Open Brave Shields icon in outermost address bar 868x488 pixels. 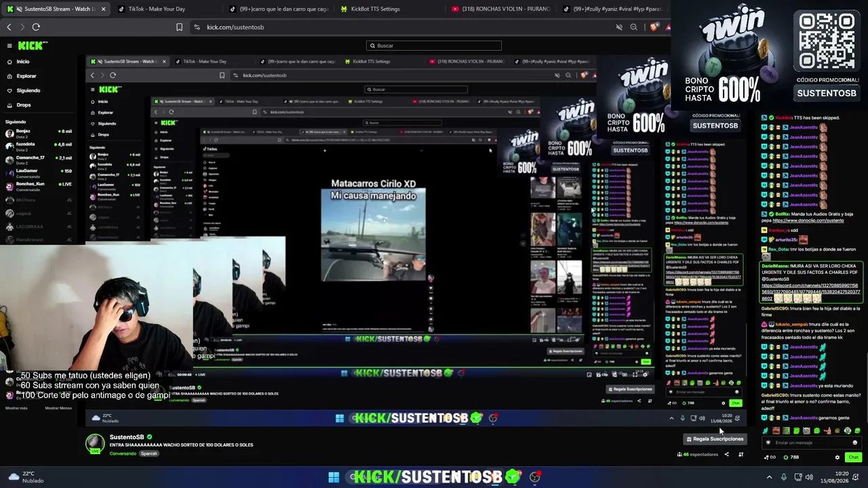point(654,27)
